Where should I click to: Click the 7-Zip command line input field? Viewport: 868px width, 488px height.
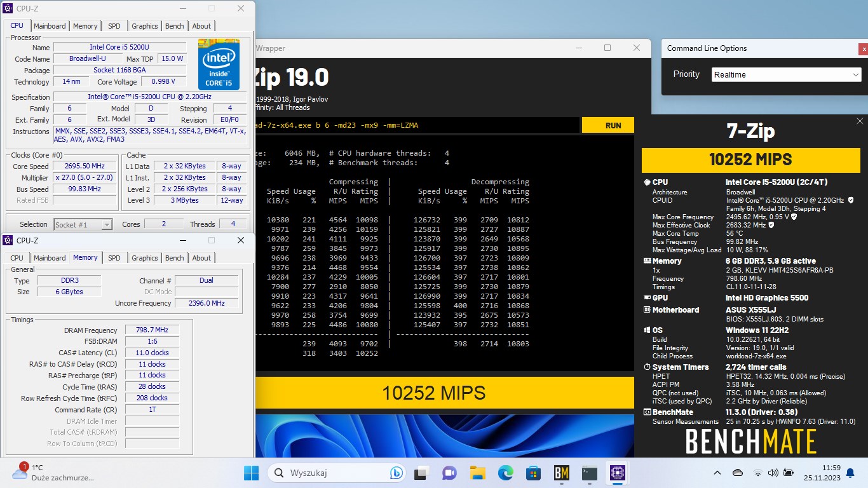(x=417, y=125)
